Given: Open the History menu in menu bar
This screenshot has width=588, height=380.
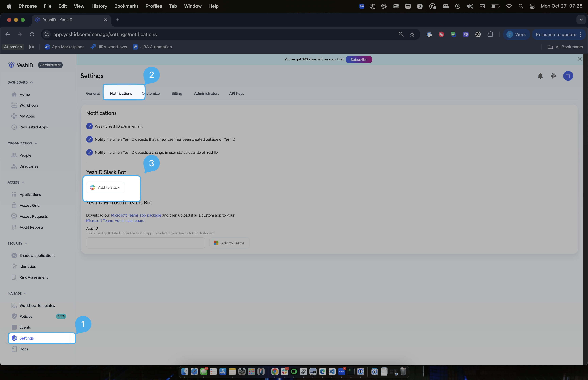Looking at the screenshot, I should pyautogui.click(x=99, y=6).
